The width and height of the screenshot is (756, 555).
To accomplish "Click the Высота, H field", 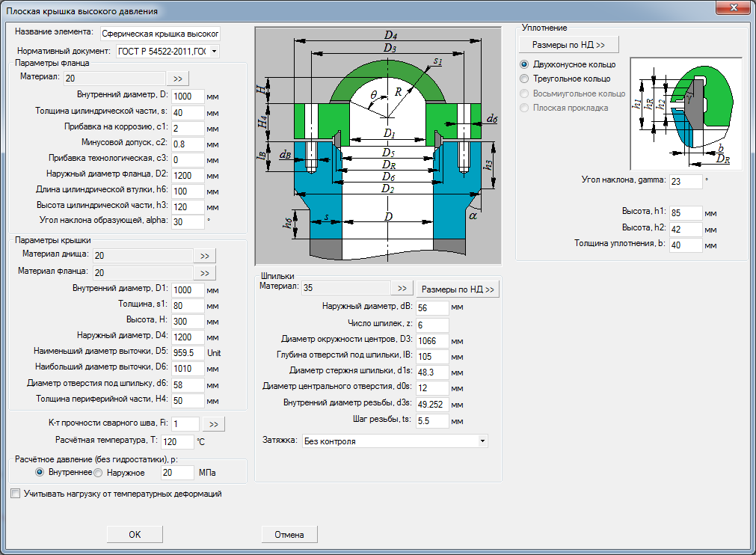I will 188,321.
